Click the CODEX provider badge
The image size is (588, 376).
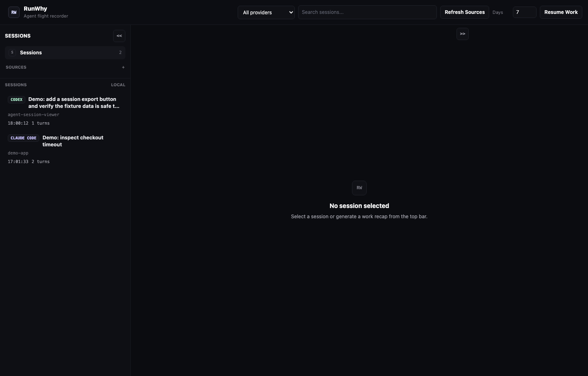16,100
